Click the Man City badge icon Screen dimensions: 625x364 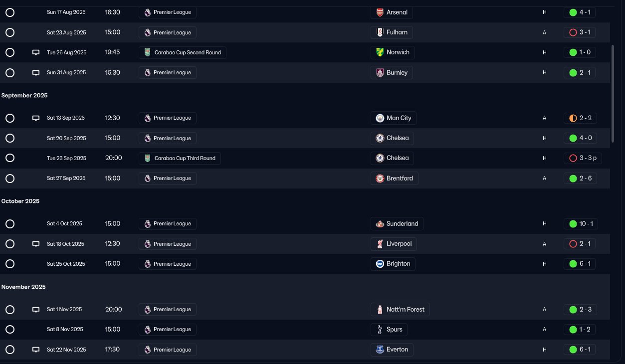(x=380, y=118)
